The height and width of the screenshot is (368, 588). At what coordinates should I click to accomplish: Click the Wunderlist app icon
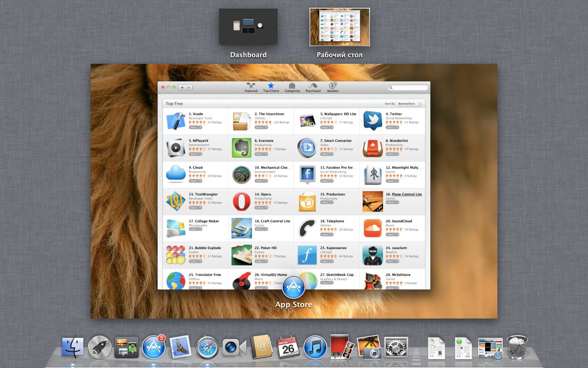pos(373,148)
